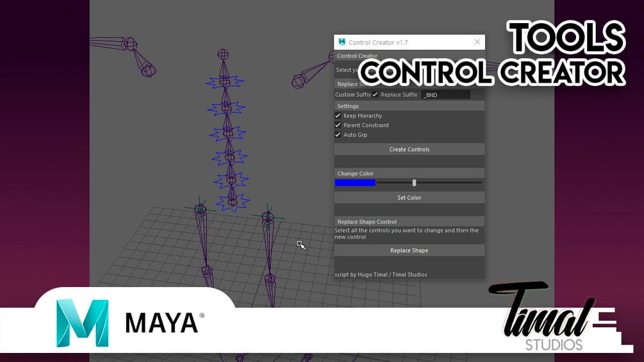This screenshot has height=362, width=644.
Task: Collapse the Replace Shape Control section header
Action: click(x=409, y=222)
